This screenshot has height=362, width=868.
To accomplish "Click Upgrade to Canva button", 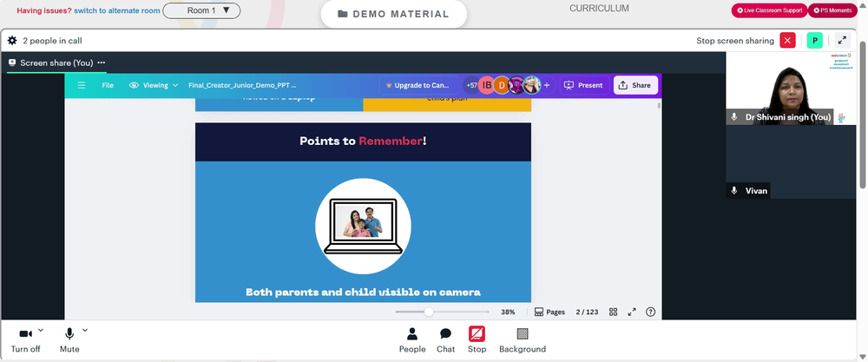I will tap(418, 85).
